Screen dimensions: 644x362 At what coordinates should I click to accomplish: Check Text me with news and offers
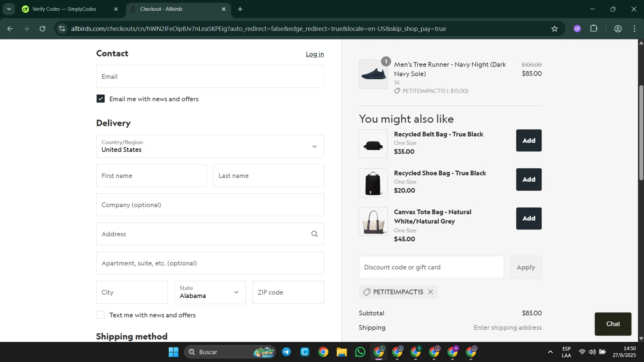100,315
